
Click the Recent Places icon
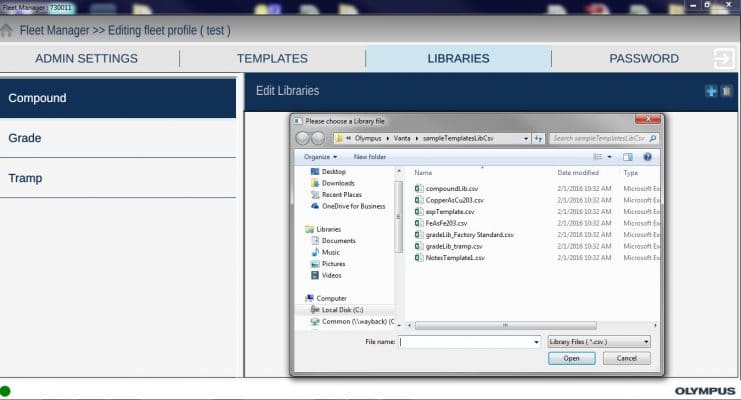pos(315,194)
